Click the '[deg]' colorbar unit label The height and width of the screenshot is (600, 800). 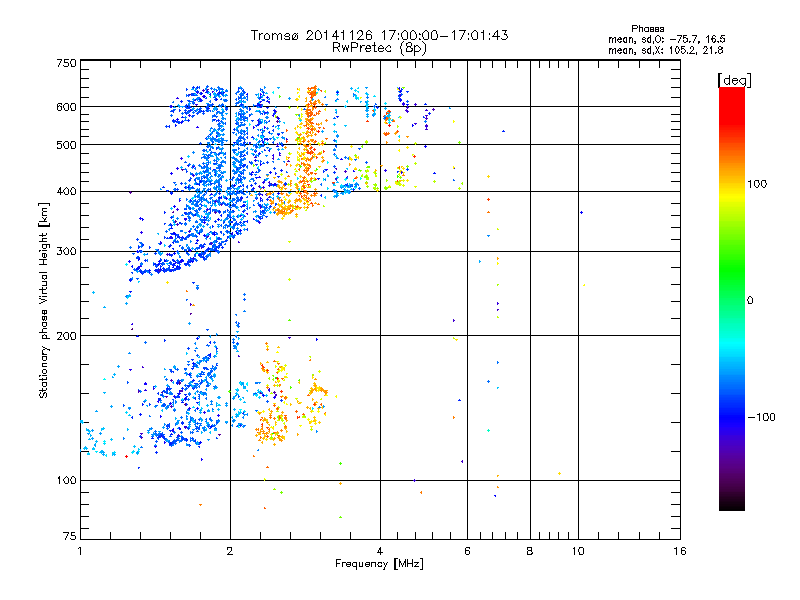(x=734, y=80)
